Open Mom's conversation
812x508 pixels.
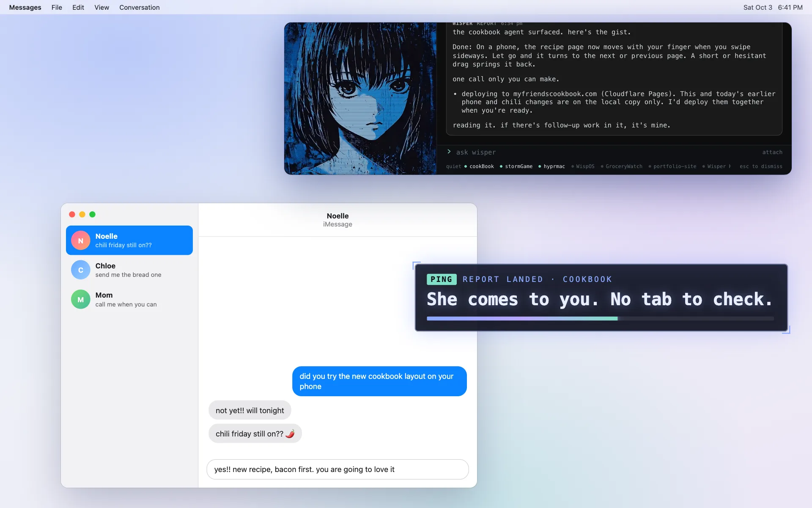(x=129, y=299)
